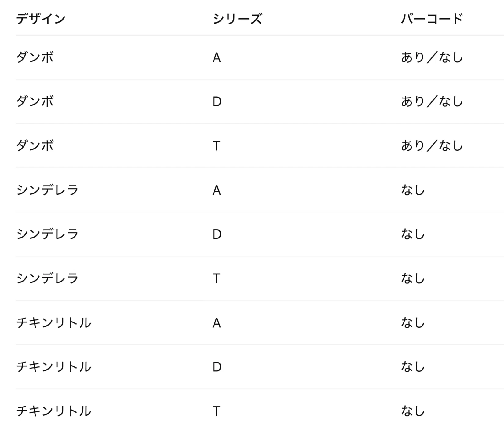Image resolution: width=504 pixels, height=442 pixels.
Task: Select シンデレラ cell in series A row
Action: [47, 190]
